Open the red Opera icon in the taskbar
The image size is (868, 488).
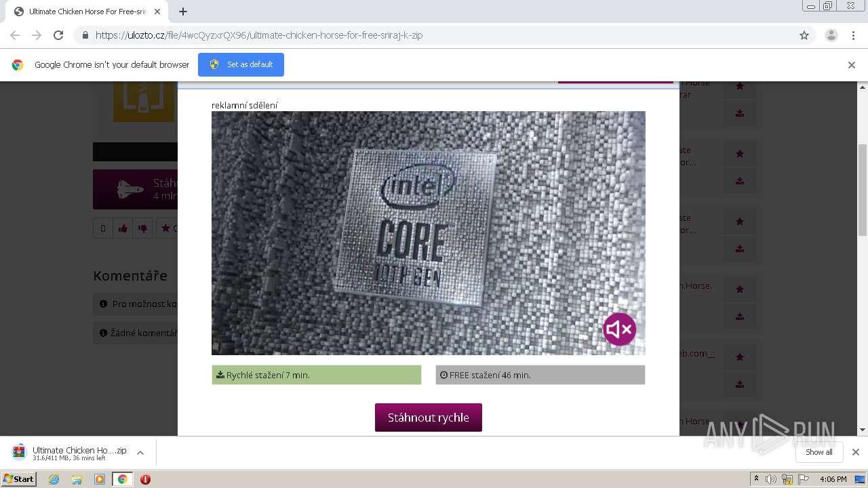pyautogui.click(x=145, y=479)
